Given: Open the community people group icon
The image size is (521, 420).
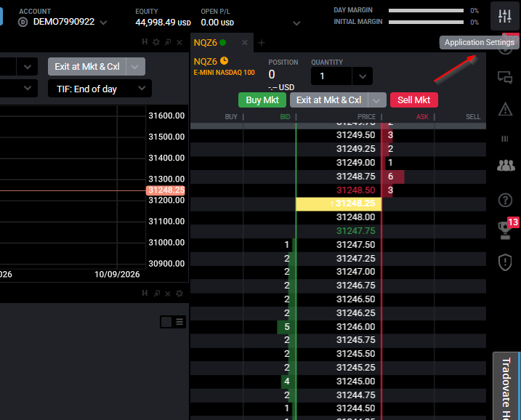Looking at the screenshot, I should (506, 165).
